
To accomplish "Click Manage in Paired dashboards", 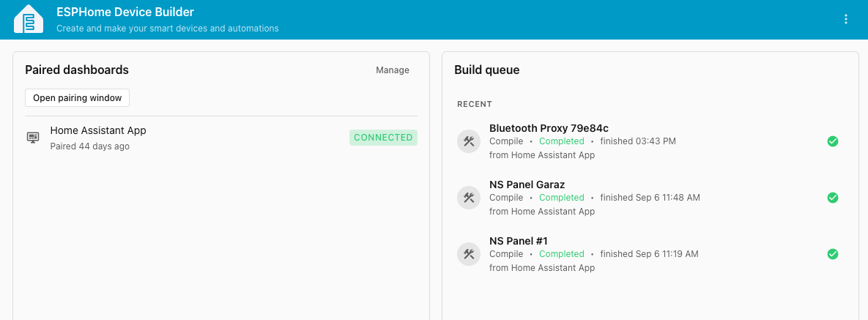I will (x=393, y=70).
